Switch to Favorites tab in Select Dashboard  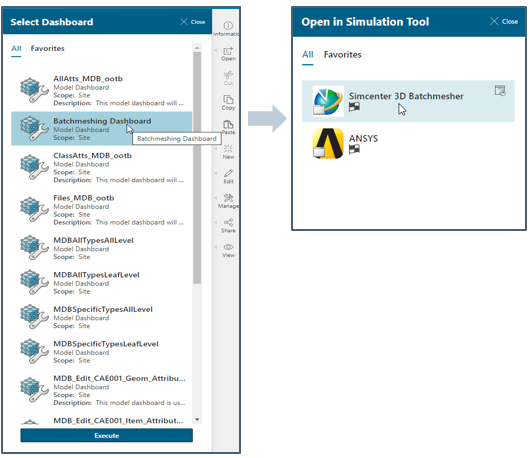[x=47, y=48]
